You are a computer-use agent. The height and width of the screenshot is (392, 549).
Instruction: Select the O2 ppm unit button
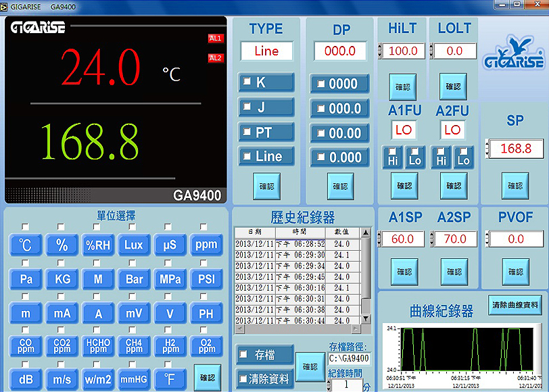click(206, 346)
